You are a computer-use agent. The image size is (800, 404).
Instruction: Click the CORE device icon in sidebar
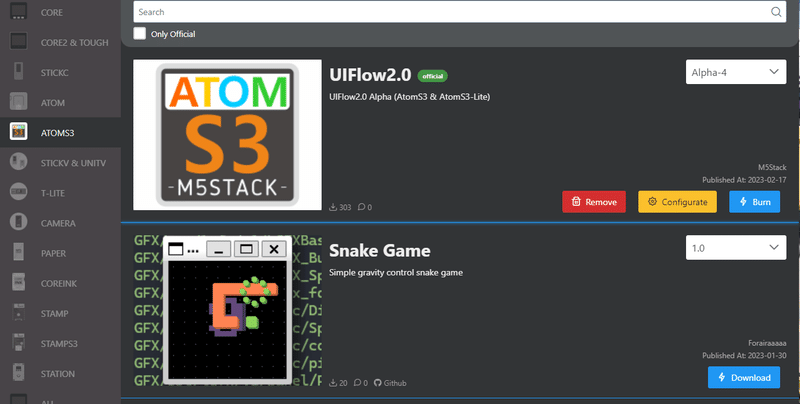tap(19, 12)
